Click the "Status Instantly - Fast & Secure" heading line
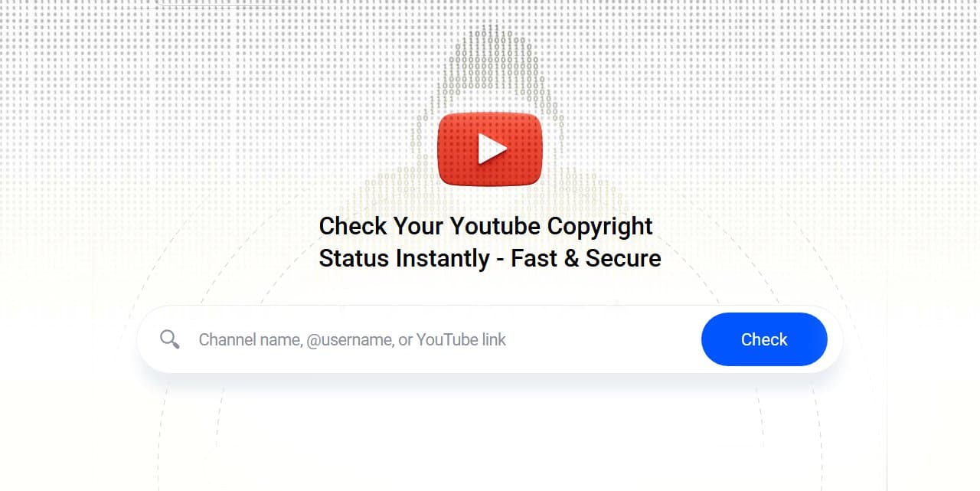Viewport: 980px width, 491px height. pos(490,258)
